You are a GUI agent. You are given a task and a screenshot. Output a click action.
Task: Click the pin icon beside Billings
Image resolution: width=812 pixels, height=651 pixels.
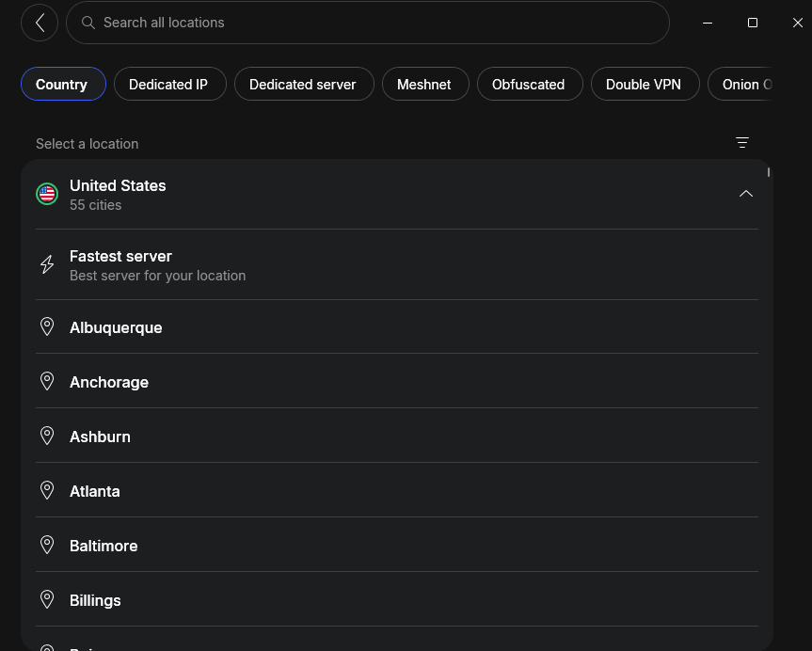(x=47, y=599)
